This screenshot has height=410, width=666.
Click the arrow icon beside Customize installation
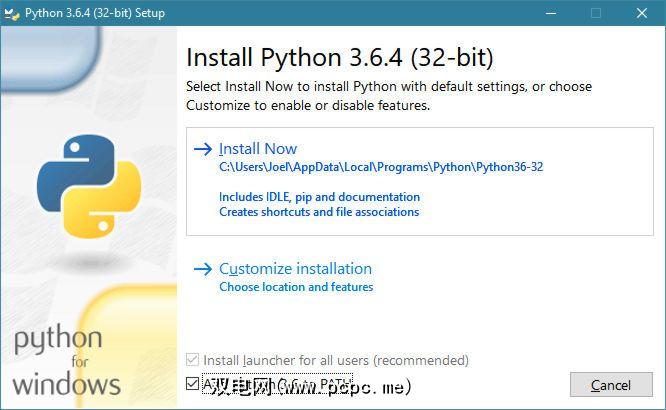click(202, 269)
